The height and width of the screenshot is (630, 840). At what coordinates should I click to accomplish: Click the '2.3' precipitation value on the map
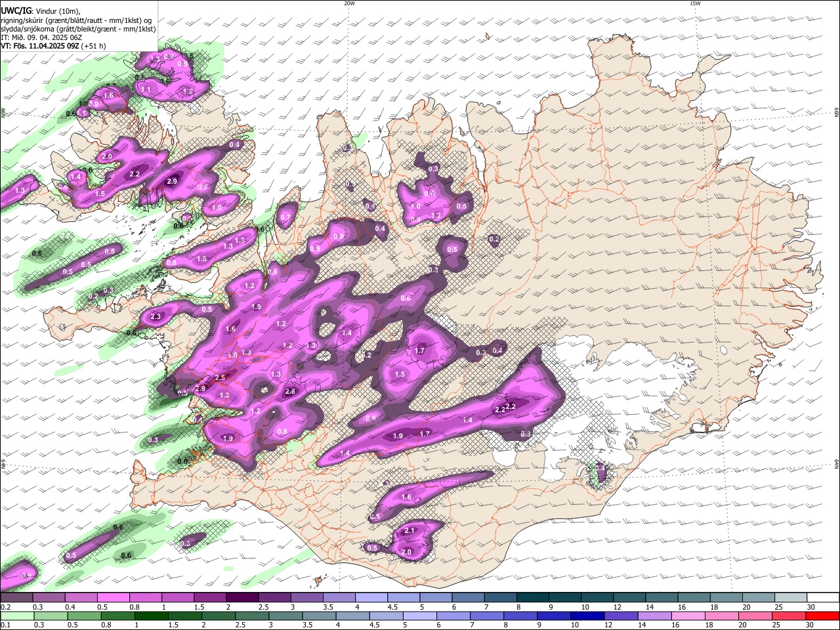pos(156,317)
